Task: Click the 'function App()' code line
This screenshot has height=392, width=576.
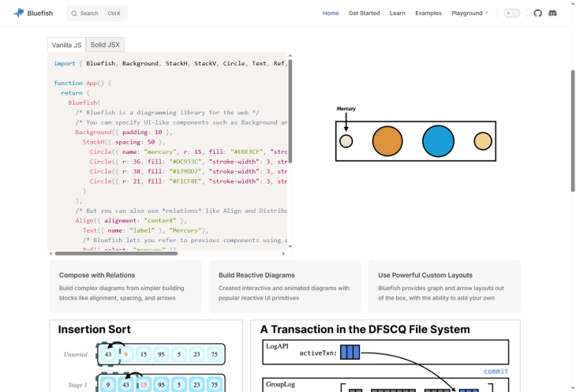Action: (82, 83)
